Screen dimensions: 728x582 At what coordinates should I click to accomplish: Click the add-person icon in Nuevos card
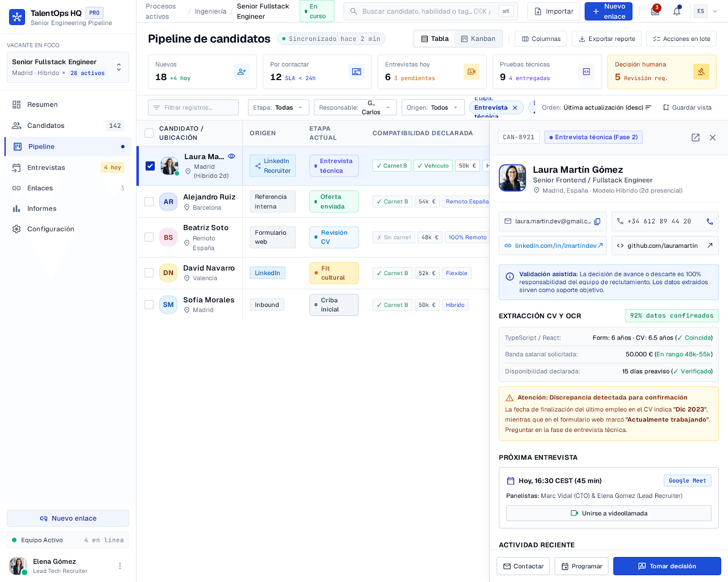242,72
